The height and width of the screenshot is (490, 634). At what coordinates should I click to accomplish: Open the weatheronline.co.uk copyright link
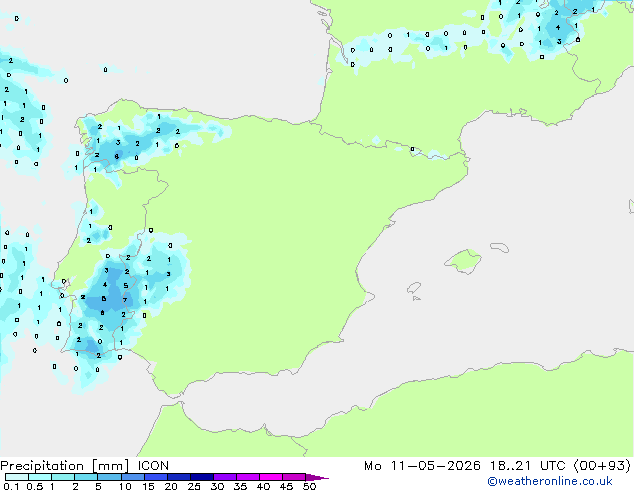pos(550,481)
